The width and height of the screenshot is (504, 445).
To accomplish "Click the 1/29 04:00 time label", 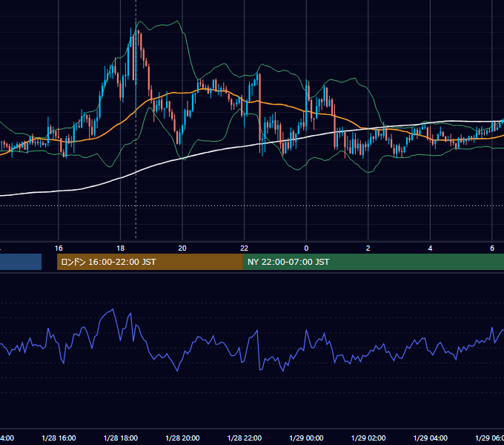I will click(431, 438).
